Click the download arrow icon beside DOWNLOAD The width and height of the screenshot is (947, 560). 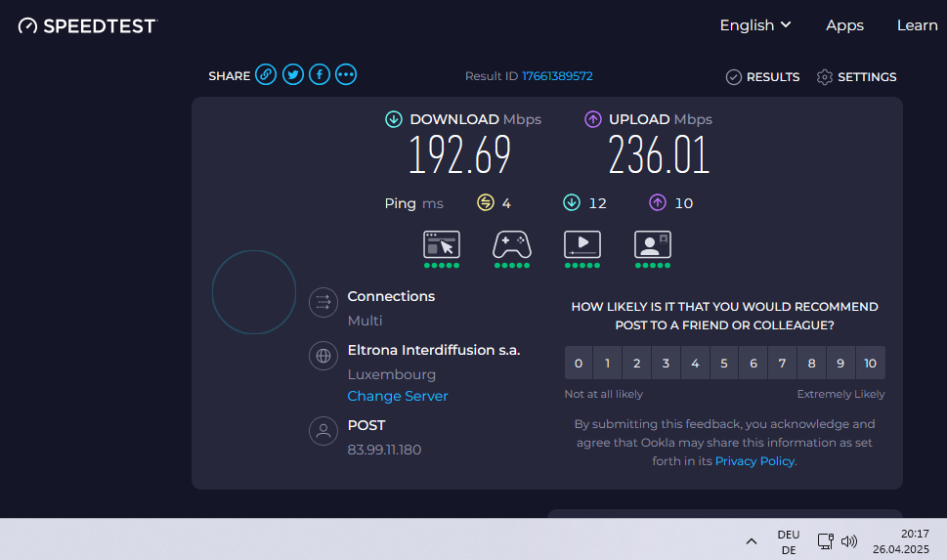click(394, 119)
